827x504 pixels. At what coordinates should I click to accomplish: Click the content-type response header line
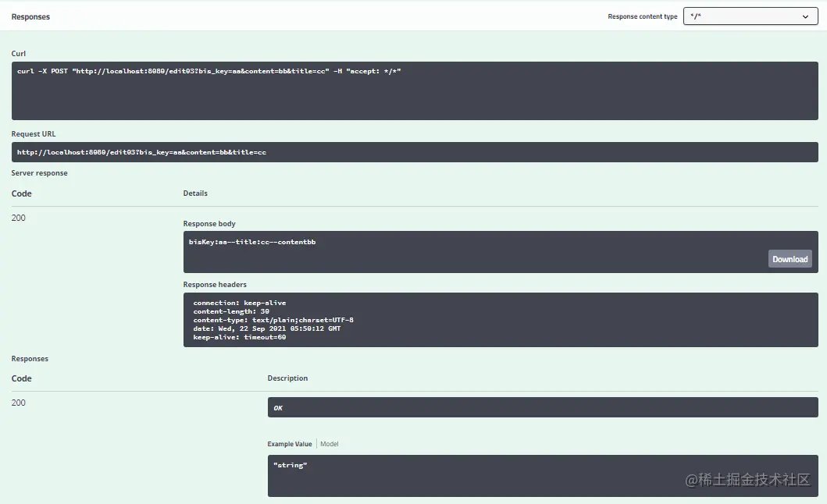coord(273,320)
